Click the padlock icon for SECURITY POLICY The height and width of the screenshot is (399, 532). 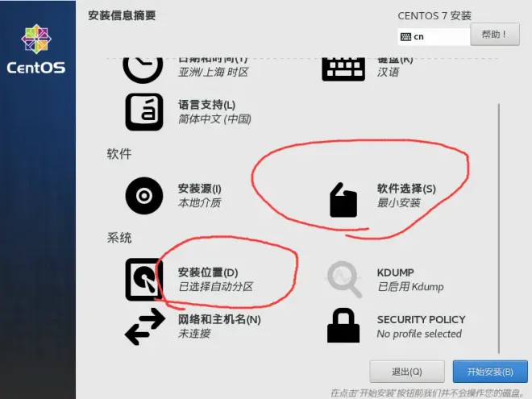(343, 326)
